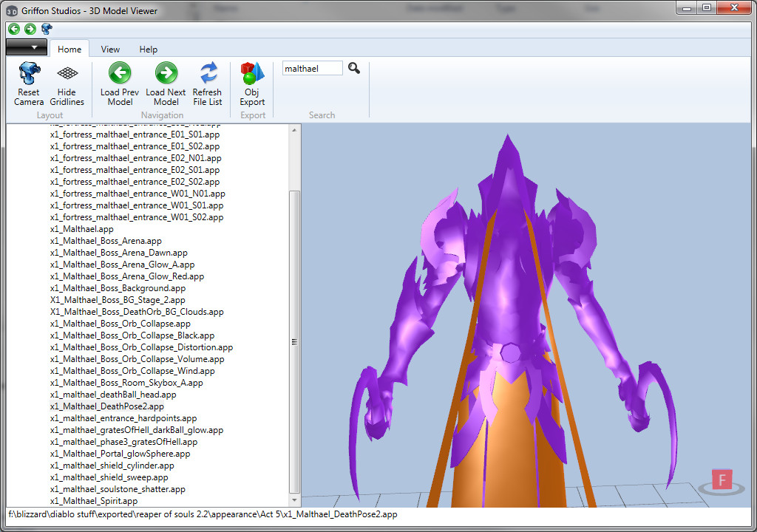Select x1_Malthael.app in the list

(81, 229)
